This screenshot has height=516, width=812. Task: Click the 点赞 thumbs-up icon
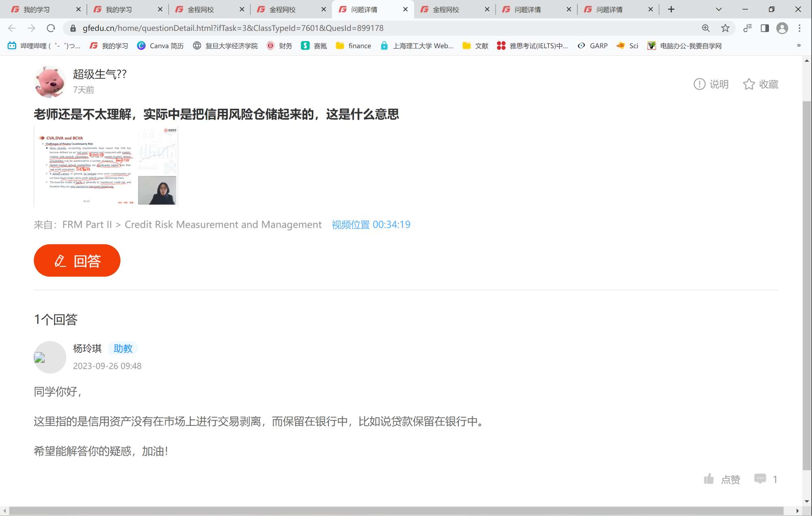click(709, 479)
